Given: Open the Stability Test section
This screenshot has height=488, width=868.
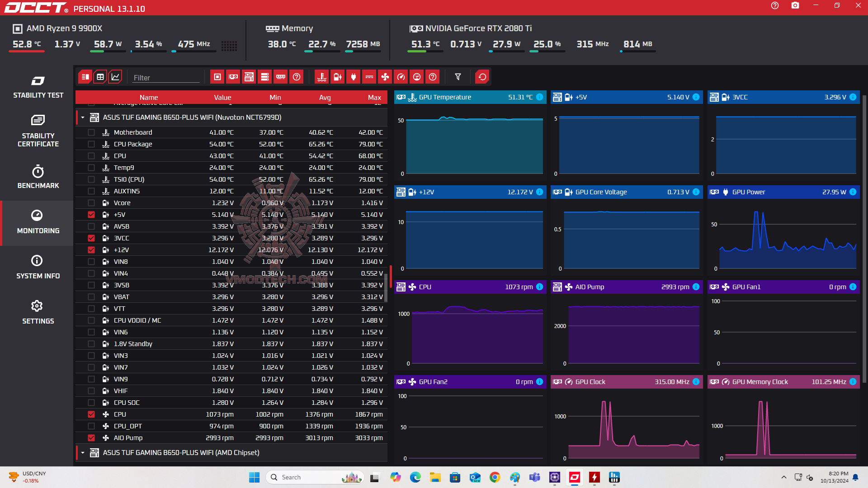Looking at the screenshot, I should pos(38,87).
